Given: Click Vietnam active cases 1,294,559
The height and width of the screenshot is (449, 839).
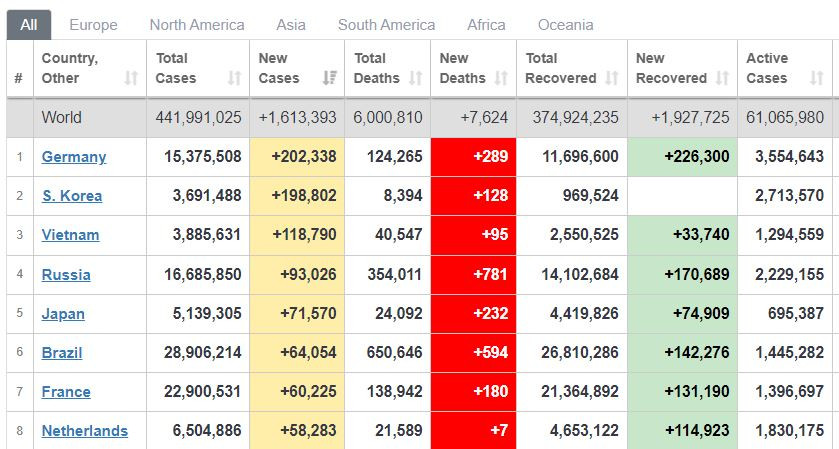Looking at the screenshot, I should [790, 235].
